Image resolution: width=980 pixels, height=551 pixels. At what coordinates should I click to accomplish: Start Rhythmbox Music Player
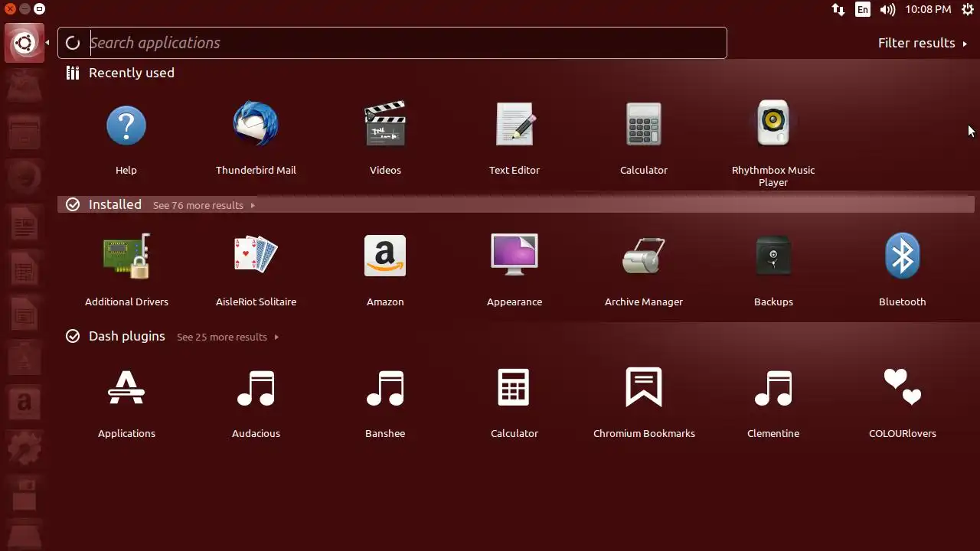pos(773,123)
